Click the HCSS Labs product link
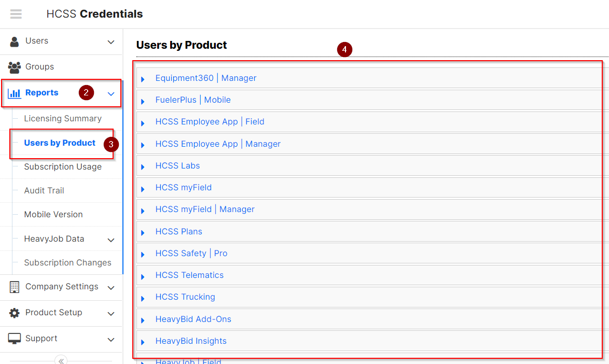 coord(177,165)
